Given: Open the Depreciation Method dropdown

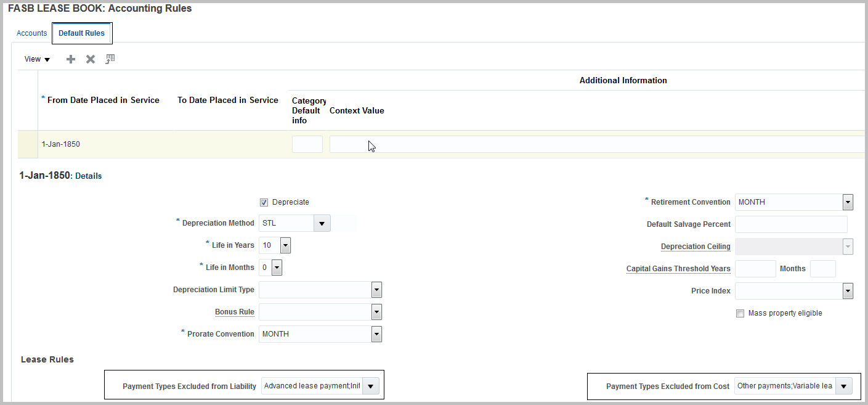Looking at the screenshot, I should (322, 223).
